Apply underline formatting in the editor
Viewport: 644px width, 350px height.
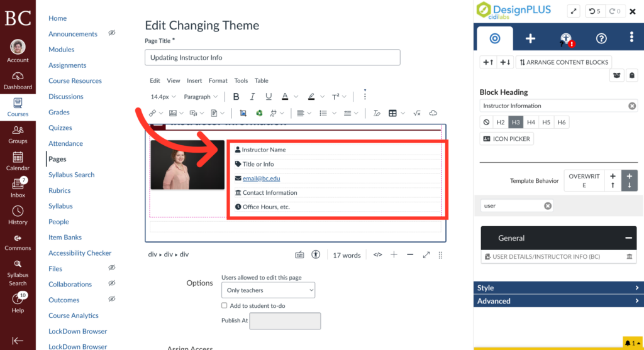[x=269, y=96]
